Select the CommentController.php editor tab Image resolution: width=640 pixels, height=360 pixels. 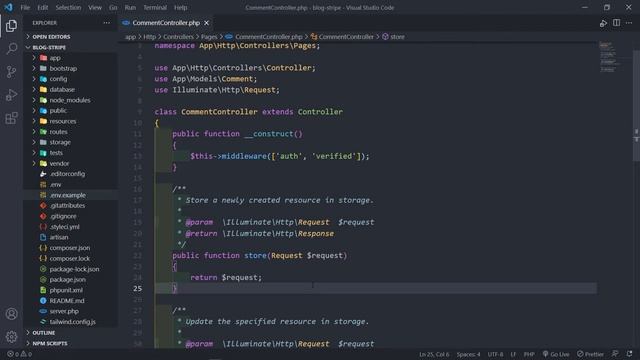click(x=166, y=23)
